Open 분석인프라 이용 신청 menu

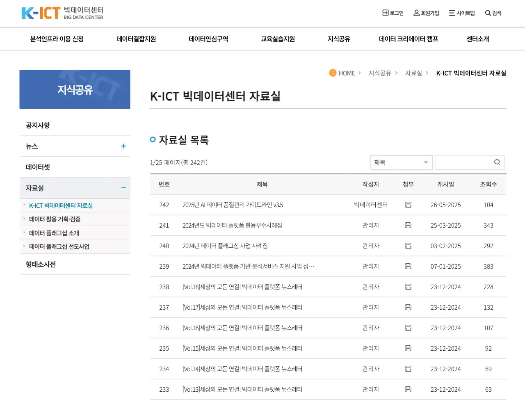pos(57,39)
